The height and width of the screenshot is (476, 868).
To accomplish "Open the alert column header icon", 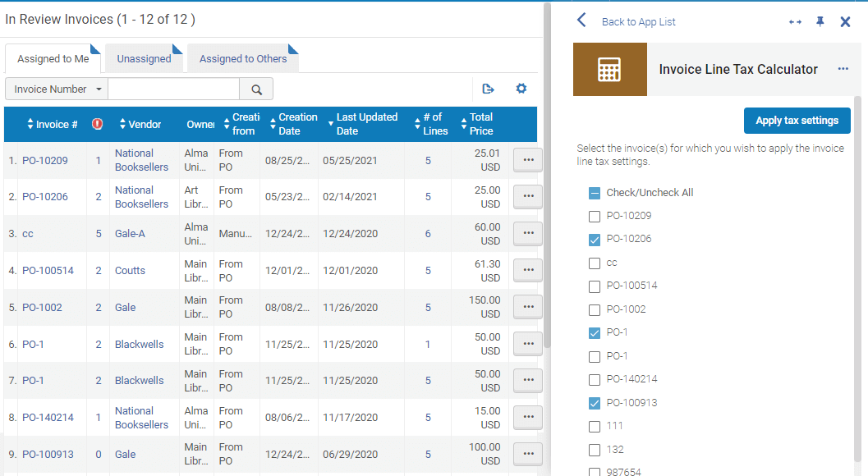I will coord(96,123).
